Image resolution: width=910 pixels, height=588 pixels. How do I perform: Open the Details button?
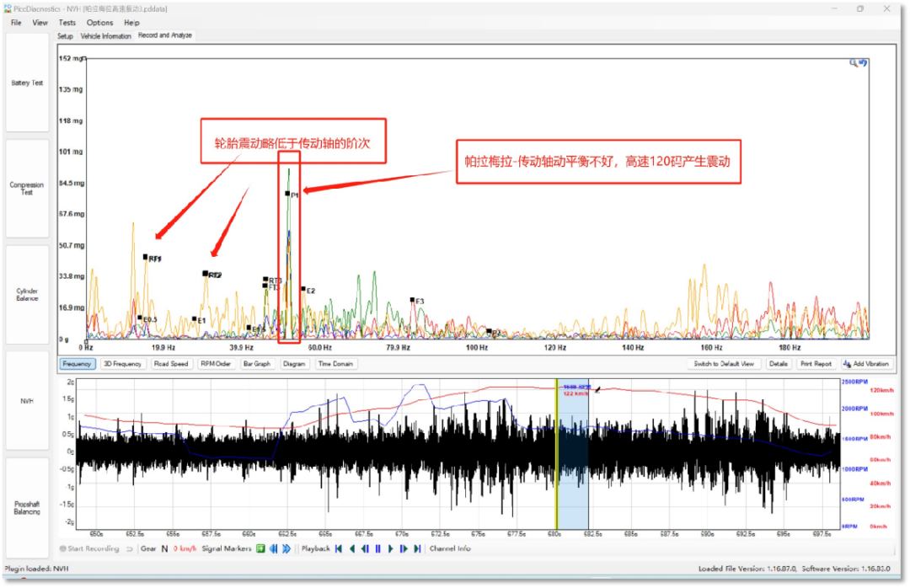click(x=779, y=364)
